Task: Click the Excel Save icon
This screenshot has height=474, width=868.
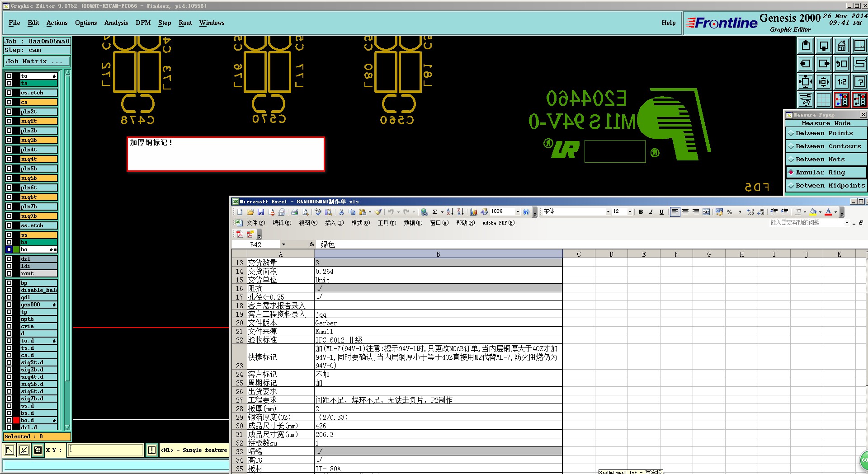Action: tap(261, 212)
